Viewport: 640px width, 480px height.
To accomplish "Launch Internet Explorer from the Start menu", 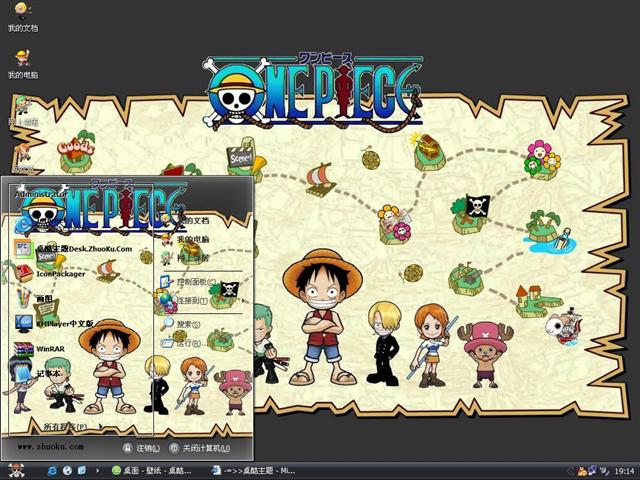I will point(24,226).
